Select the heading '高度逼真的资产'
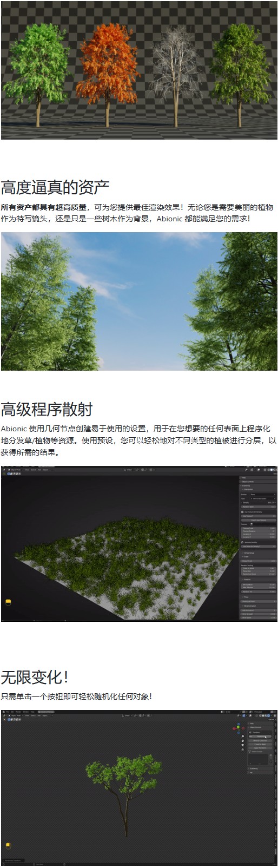 [x=55, y=187]
